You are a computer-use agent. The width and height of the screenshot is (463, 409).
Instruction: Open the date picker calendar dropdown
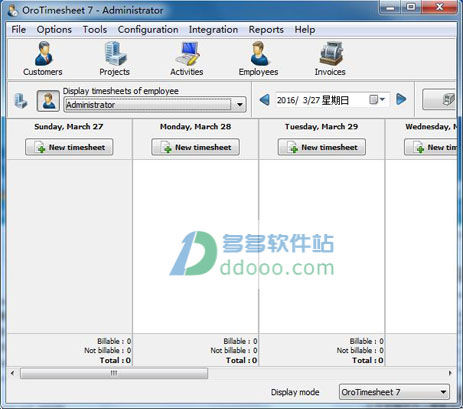(377, 99)
